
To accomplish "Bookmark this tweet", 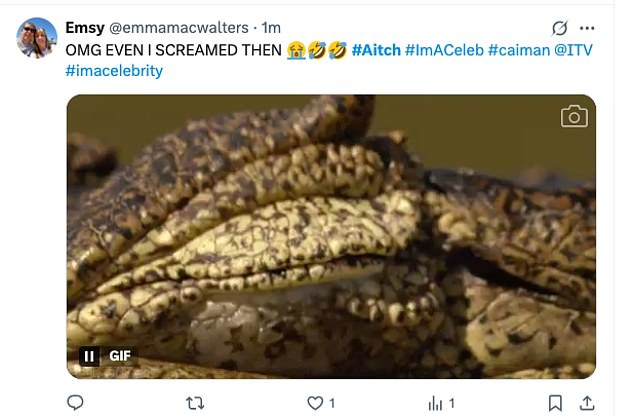I will [556, 402].
